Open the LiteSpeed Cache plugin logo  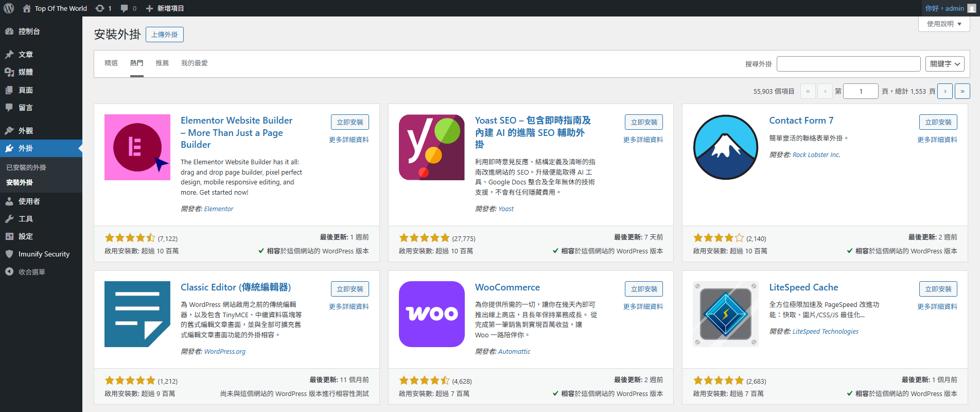click(726, 314)
